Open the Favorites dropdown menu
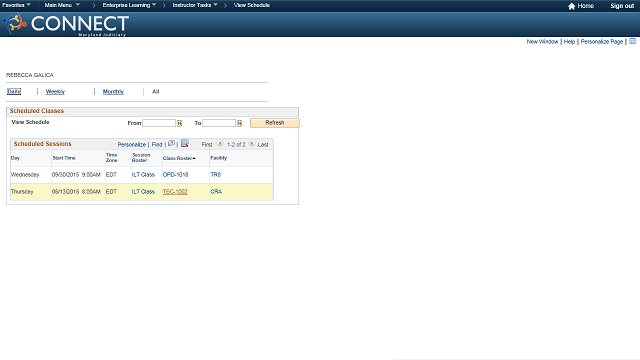Screen dimensions: 640x360 [16, 5]
